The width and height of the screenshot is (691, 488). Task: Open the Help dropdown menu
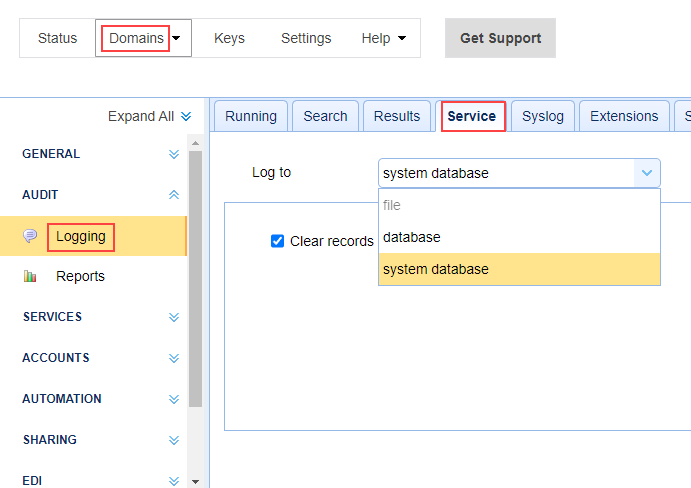(384, 38)
